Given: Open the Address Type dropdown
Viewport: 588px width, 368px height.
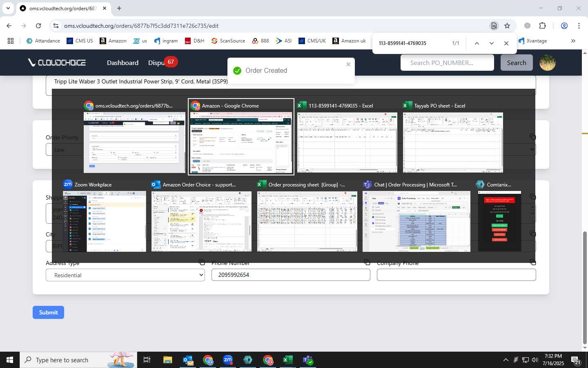Looking at the screenshot, I should point(125,275).
